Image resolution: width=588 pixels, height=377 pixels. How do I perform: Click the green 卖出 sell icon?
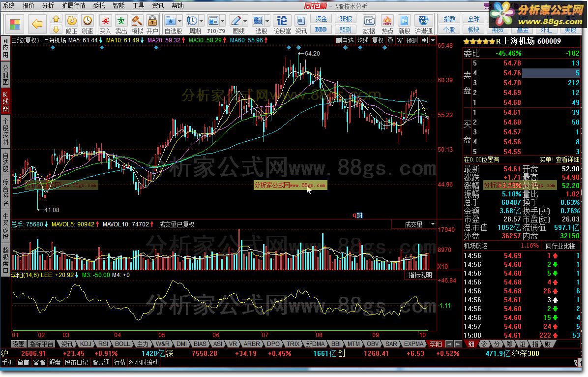coord(121,21)
